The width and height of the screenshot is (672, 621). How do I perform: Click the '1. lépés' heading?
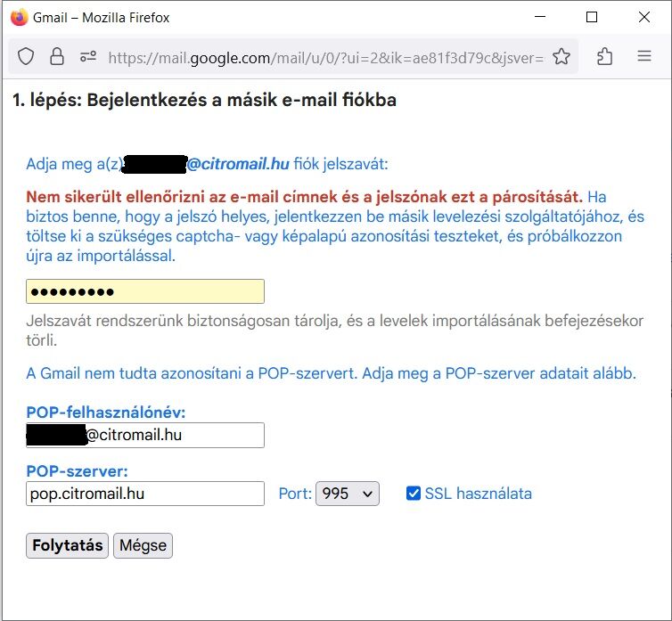pyautogui.click(x=204, y=100)
